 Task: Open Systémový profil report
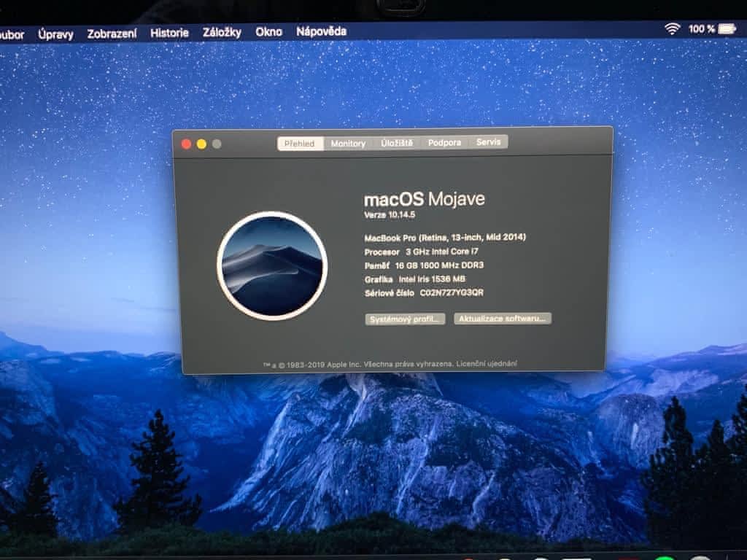coord(405,319)
